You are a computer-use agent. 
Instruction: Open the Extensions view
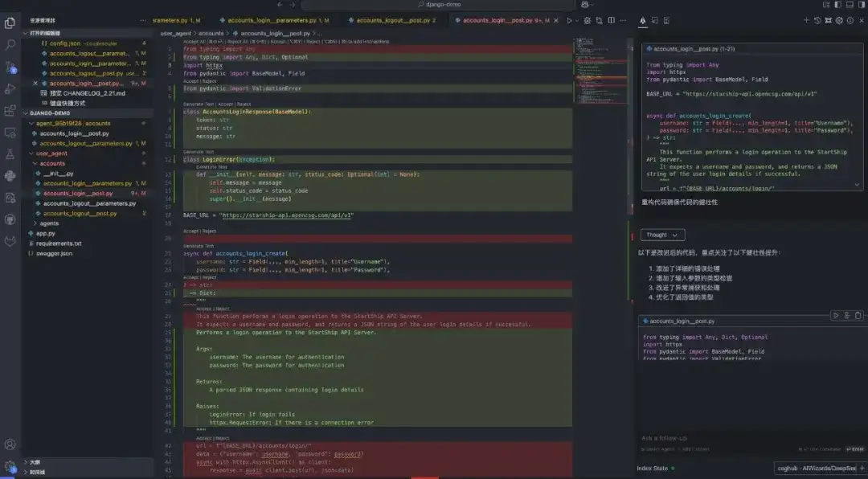[10, 111]
